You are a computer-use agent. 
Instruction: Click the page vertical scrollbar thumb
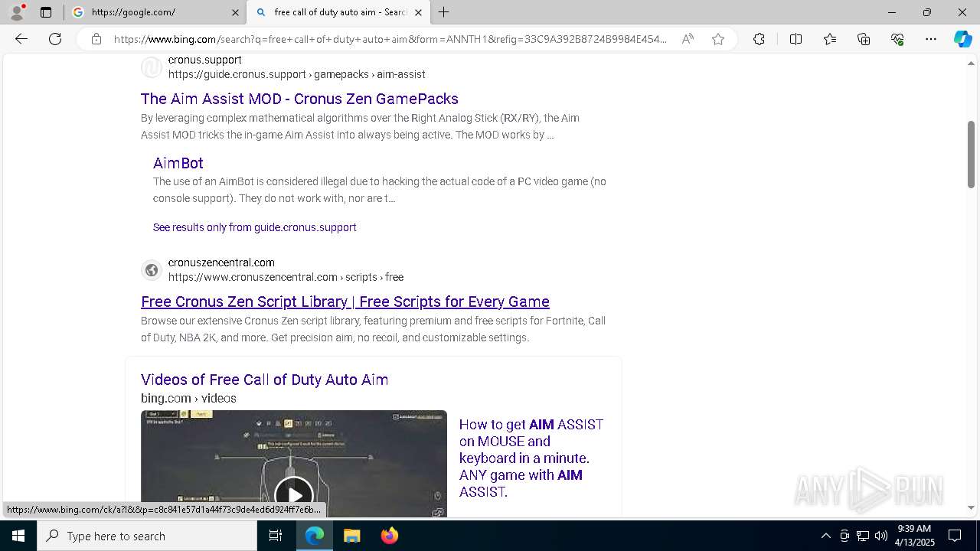coord(971,154)
